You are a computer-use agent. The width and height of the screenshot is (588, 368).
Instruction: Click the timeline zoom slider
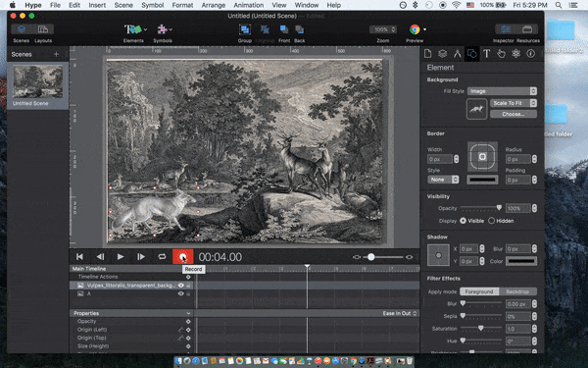point(383,257)
